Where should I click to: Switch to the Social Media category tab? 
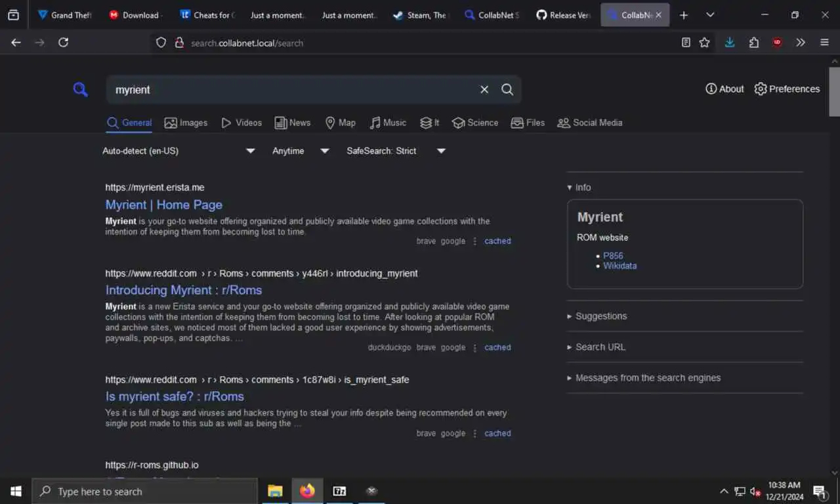tap(590, 123)
